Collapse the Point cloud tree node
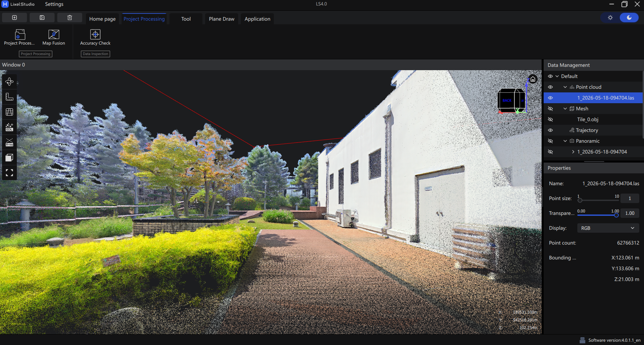The height and width of the screenshot is (345, 644). coord(565,87)
